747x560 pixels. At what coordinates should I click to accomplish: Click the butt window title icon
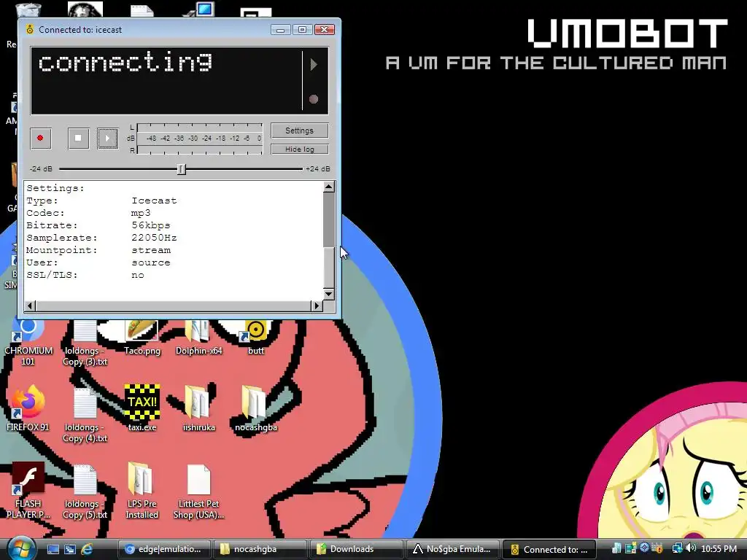point(29,29)
